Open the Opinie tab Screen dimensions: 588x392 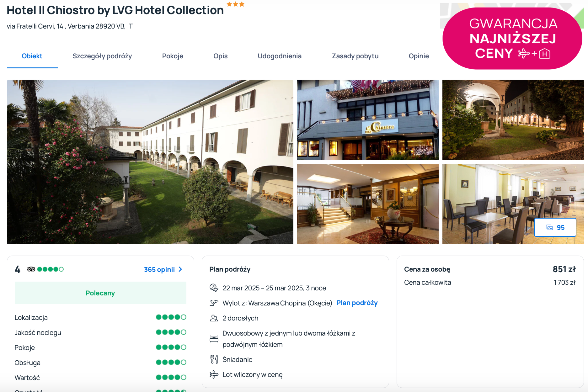click(419, 56)
